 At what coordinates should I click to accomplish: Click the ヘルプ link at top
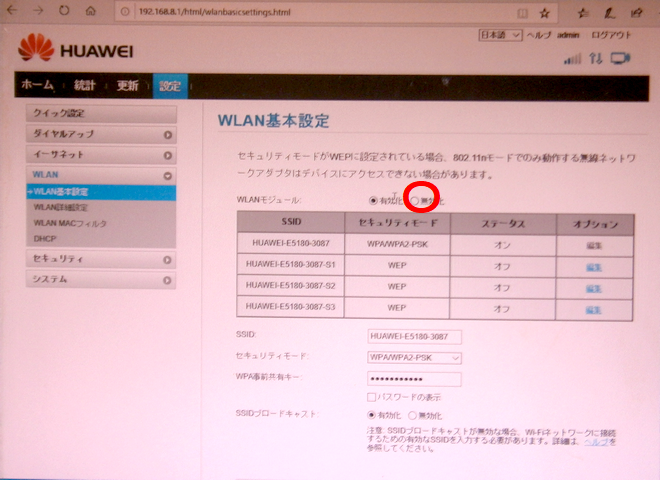coord(539,35)
